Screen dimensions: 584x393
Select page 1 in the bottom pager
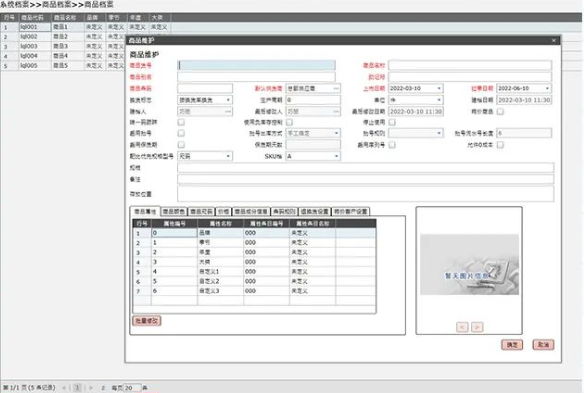(77, 388)
